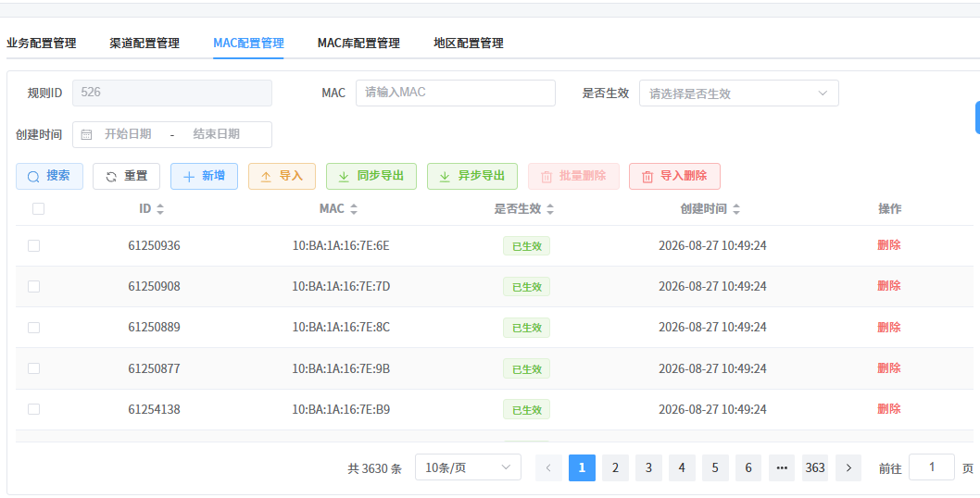Click the 导入删除 button
The height and width of the screenshot is (498, 980).
(x=674, y=176)
